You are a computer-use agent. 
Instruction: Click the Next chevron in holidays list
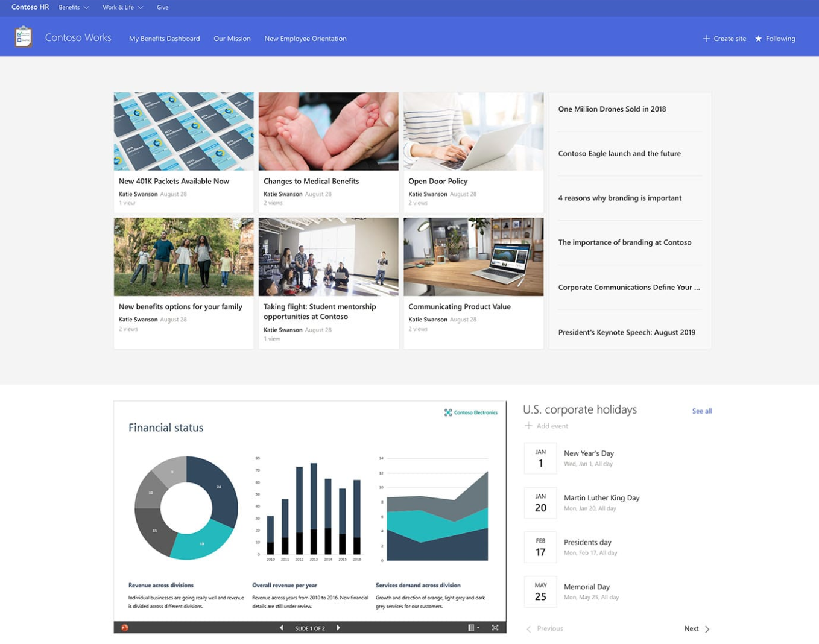pyautogui.click(x=707, y=629)
